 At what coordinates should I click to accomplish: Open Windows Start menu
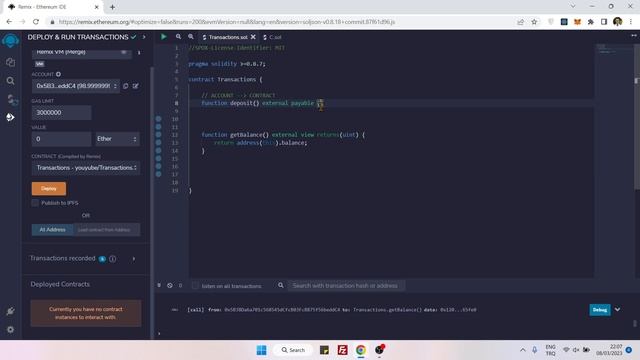pyautogui.click(x=262, y=350)
